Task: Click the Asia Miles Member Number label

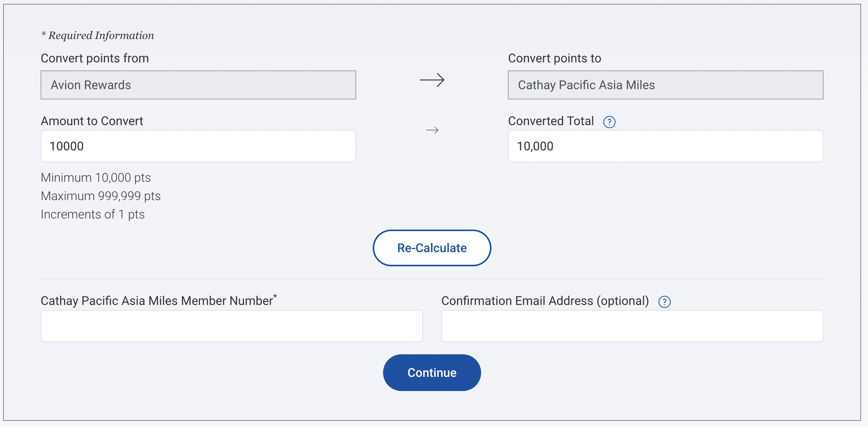Action: click(157, 301)
